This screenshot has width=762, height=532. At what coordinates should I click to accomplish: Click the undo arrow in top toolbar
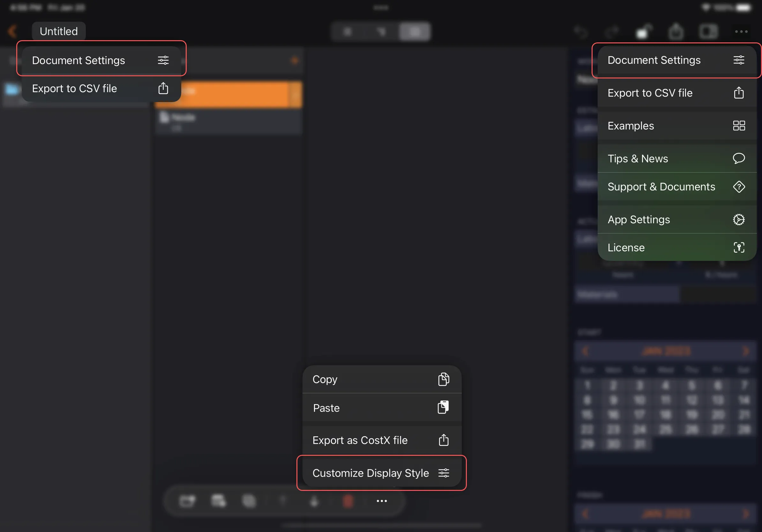click(x=581, y=32)
